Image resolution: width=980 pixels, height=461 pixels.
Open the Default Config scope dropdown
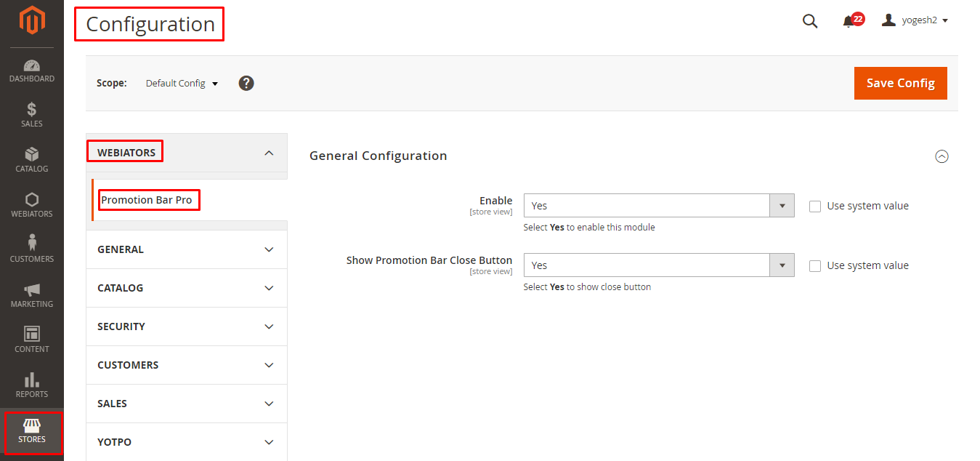click(182, 83)
